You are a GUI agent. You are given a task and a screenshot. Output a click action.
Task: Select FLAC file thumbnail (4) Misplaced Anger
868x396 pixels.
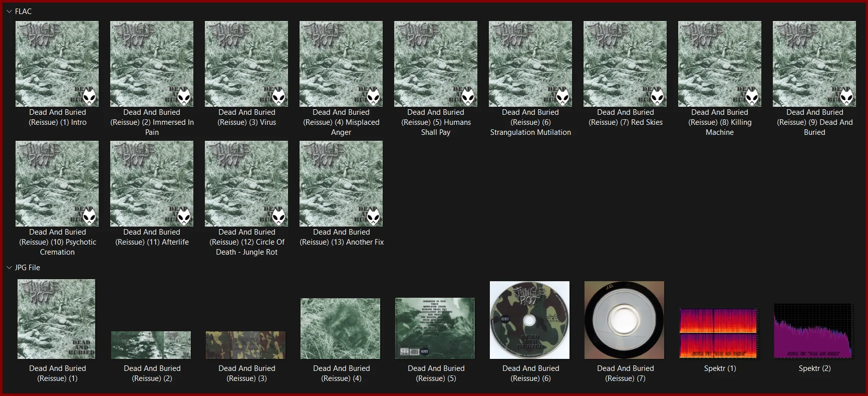pos(341,64)
